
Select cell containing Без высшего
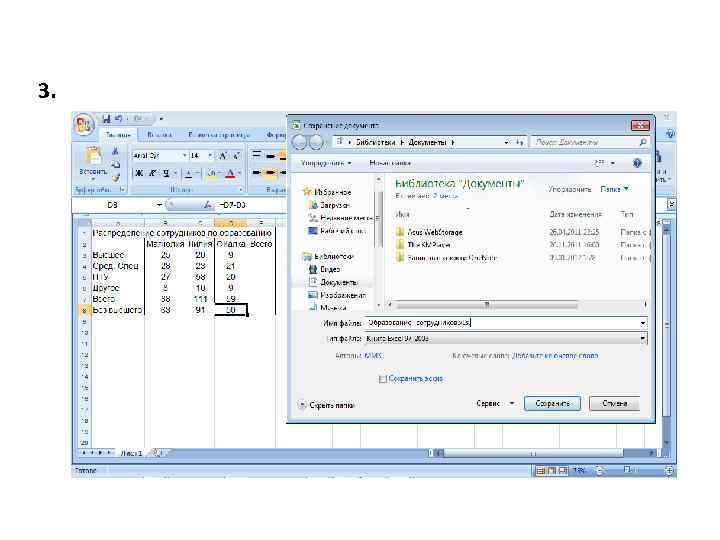(118, 310)
